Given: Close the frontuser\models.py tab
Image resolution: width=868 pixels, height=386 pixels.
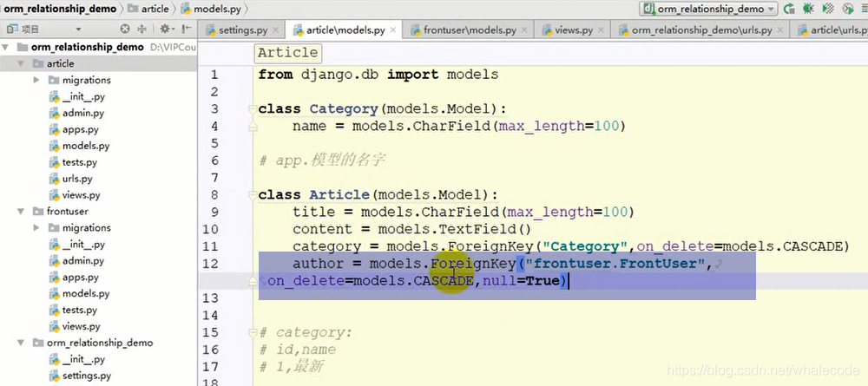Looking at the screenshot, I should (524, 30).
